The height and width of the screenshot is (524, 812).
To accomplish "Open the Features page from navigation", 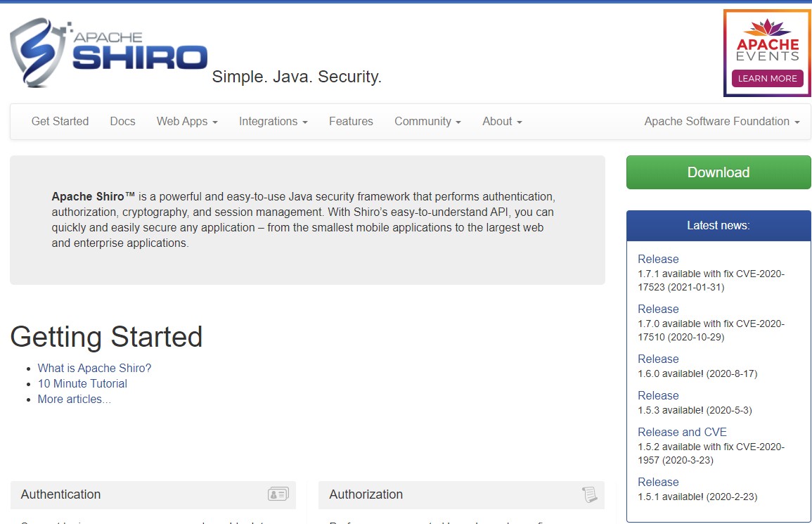I will tap(351, 121).
